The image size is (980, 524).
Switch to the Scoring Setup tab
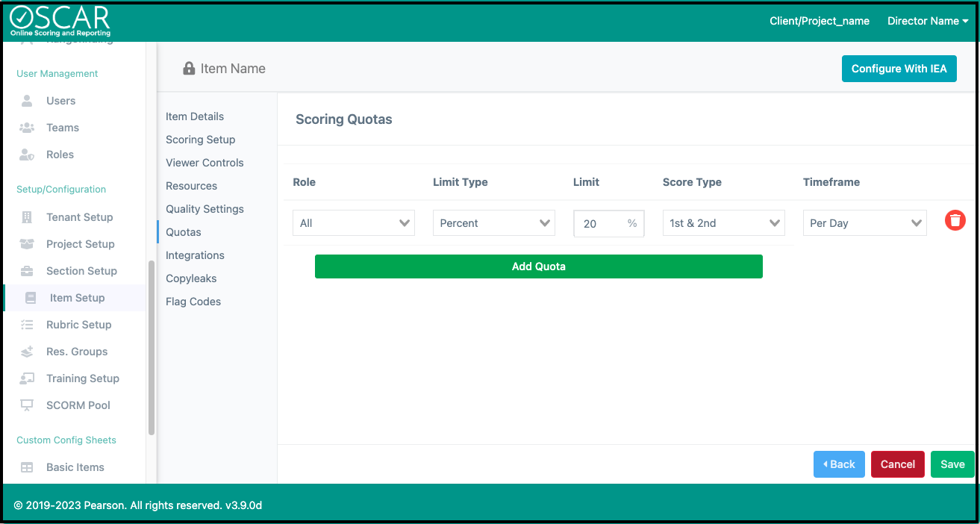[200, 140]
